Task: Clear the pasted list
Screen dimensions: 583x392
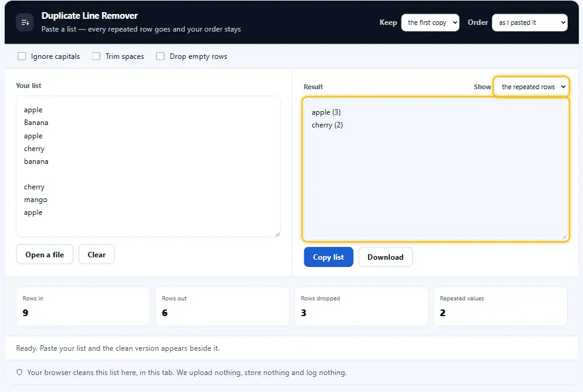Action: coord(97,254)
